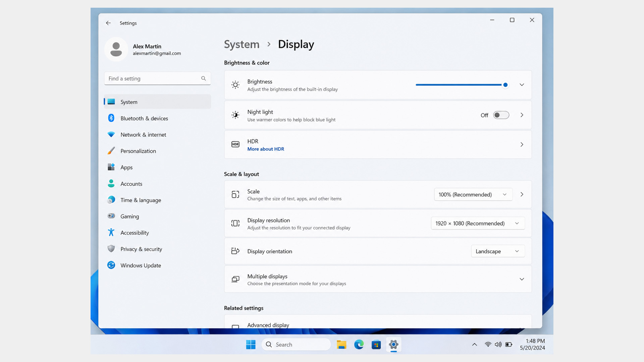Click the Windows Update sync icon
644x362 pixels.
[x=111, y=265]
